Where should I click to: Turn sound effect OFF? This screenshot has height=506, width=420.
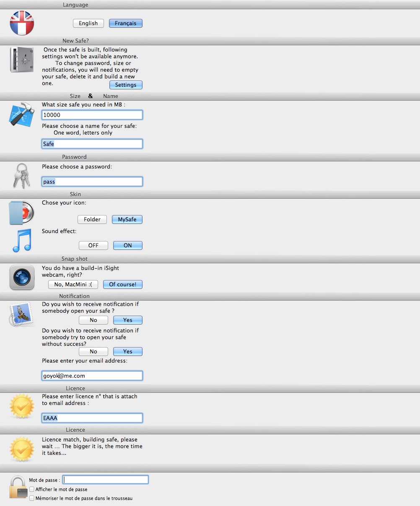pos(93,246)
